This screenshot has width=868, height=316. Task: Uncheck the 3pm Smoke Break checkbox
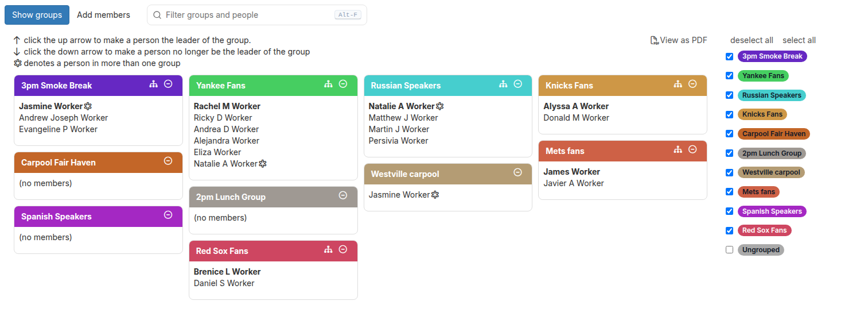pyautogui.click(x=729, y=56)
